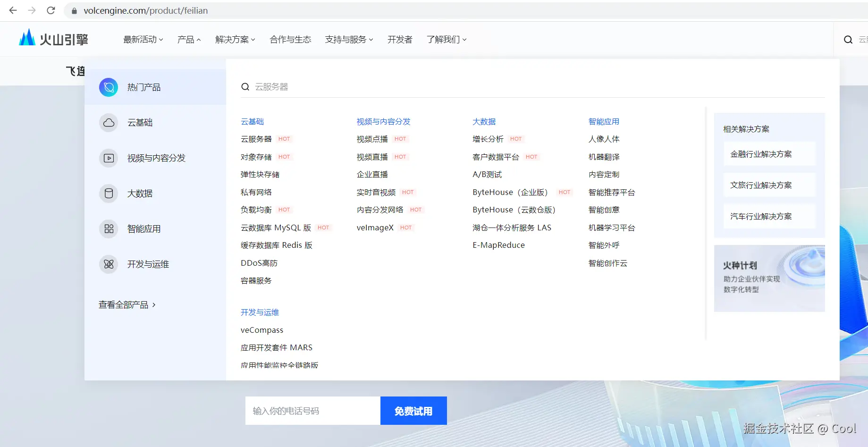Click the browser back arrow
Screen dimensions: 868x447
[13, 10]
